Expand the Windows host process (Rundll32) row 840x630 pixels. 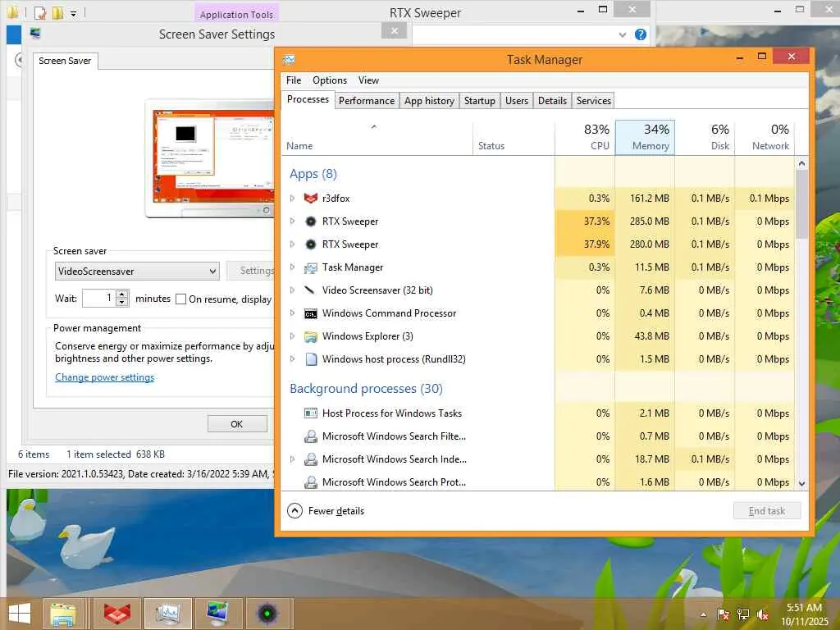(293, 359)
